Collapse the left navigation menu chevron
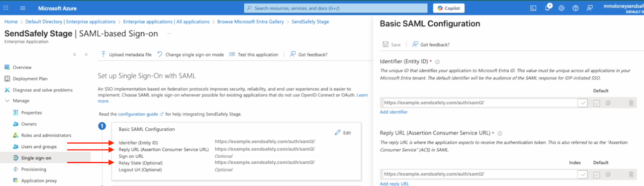Viewport: 644px width, 186px height. coord(86,54)
